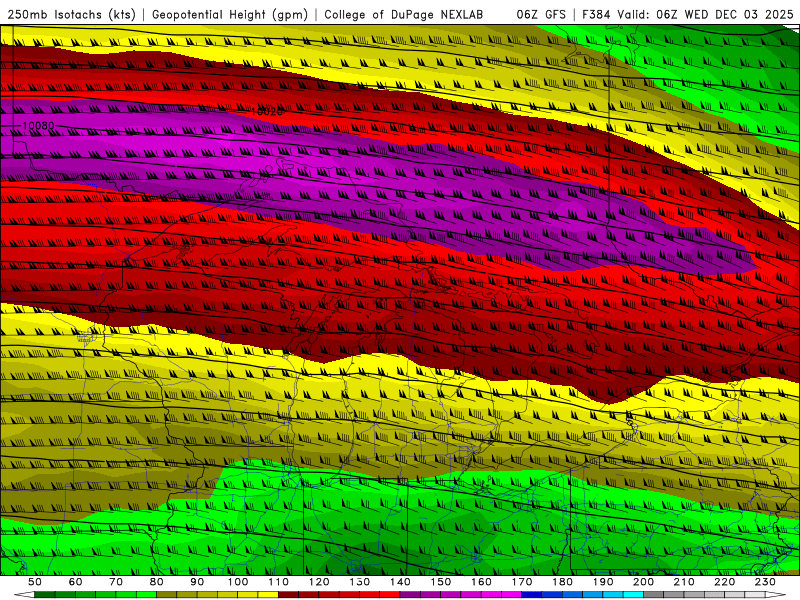Viewport: 800px width, 600px height.
Task: Click the '50' value on the color scale
Action: (34, 582)
